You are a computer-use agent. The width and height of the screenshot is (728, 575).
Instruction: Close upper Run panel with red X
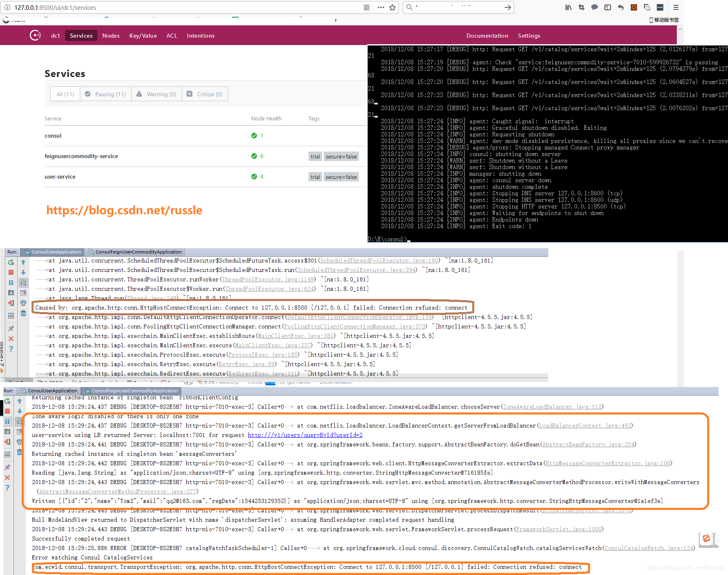pos(11,339)
